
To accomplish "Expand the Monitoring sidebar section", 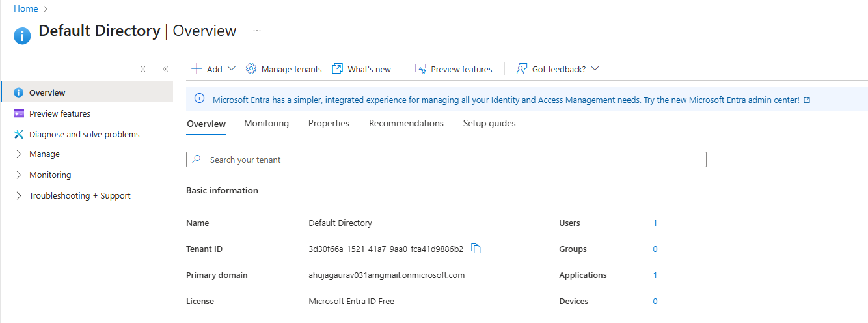I will (x=49, y=175).
